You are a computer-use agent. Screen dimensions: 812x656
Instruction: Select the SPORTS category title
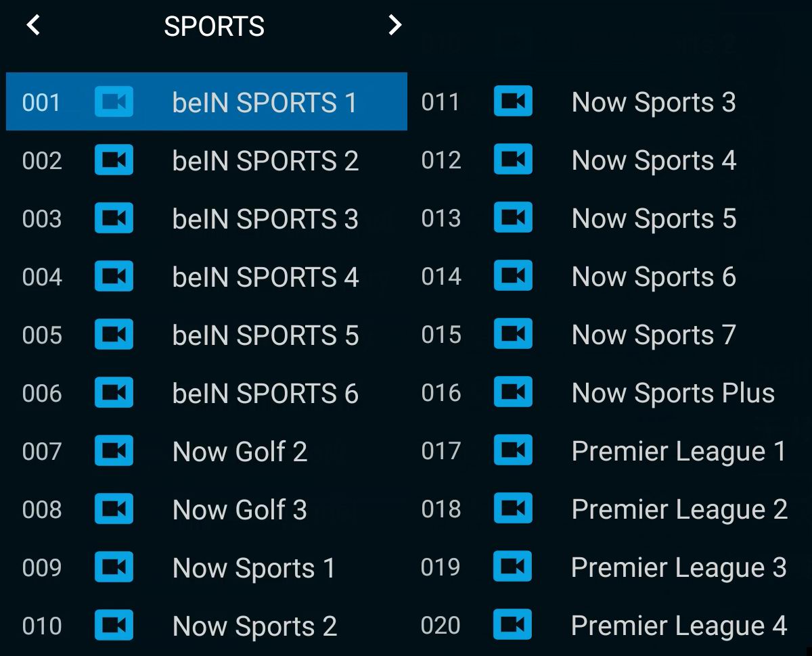(214, 26)
